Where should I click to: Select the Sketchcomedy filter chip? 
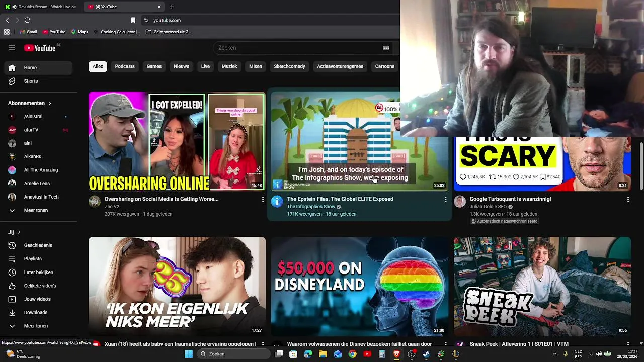(289, 66)
